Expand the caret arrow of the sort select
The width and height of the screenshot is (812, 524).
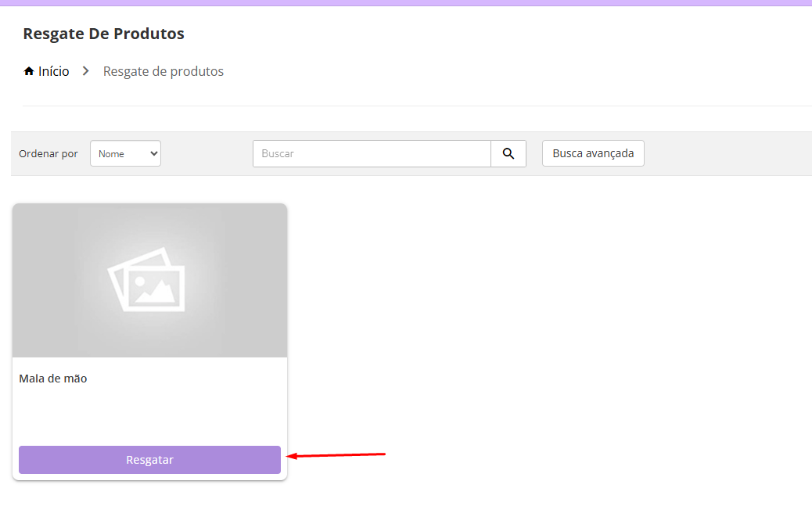(x=153, y=154)
